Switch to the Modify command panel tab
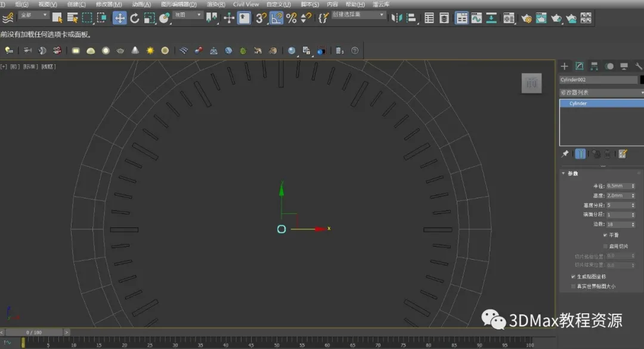 click(580, 66)
